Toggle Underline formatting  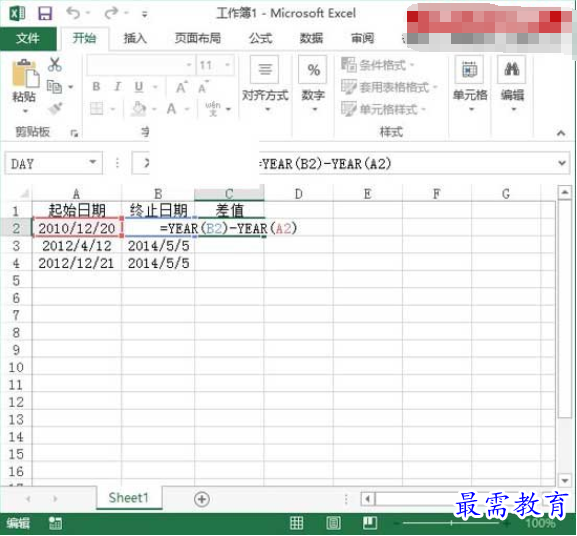(139, 87)
